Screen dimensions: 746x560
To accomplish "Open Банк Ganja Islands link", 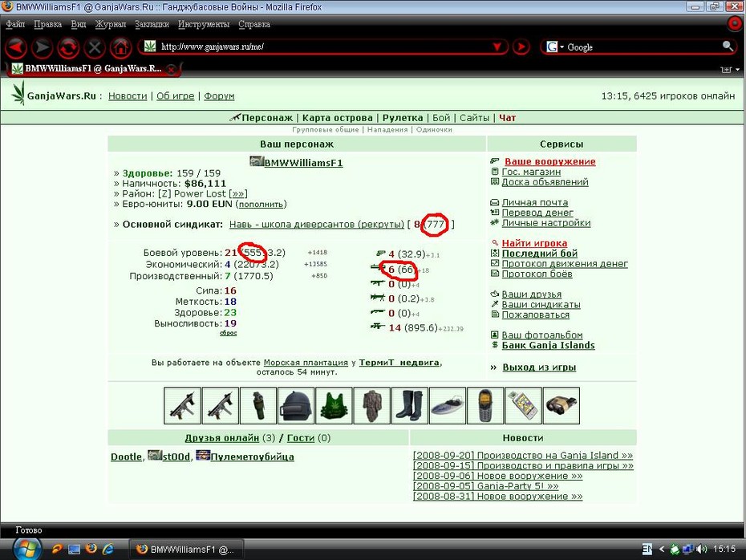I will coord(548,346).
